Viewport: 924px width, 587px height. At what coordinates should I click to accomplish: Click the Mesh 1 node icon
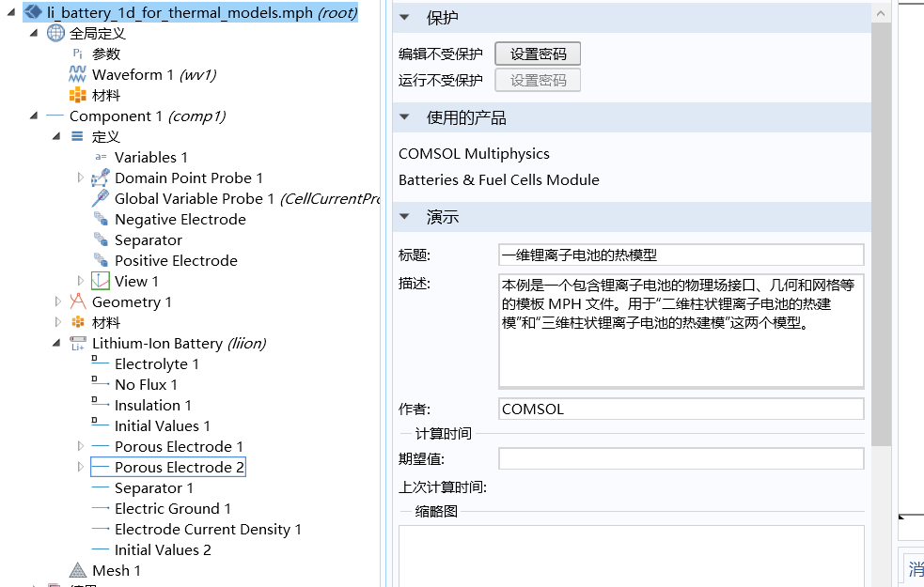point(77,571)
